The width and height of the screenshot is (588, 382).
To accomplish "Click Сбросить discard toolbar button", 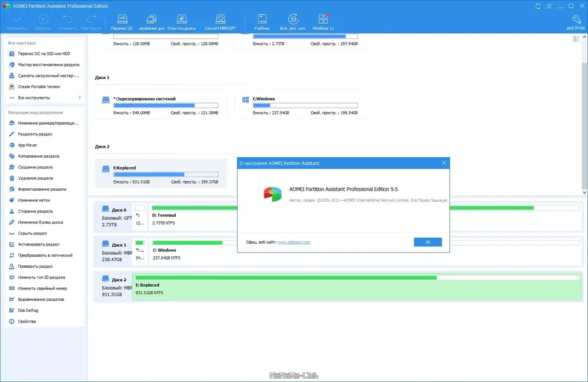I will tap(43, 22).
